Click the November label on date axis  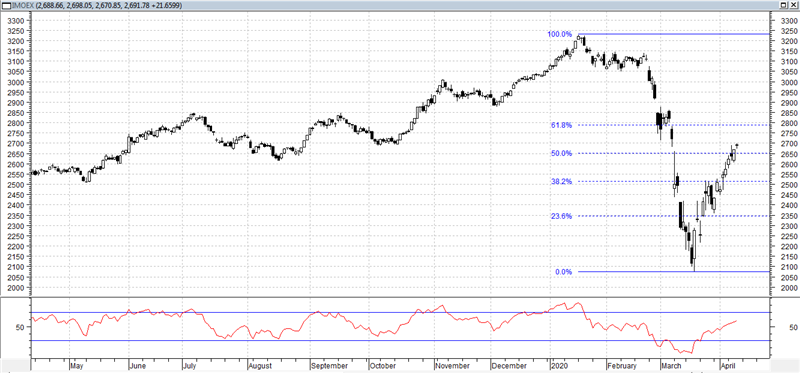click(453, 366)
